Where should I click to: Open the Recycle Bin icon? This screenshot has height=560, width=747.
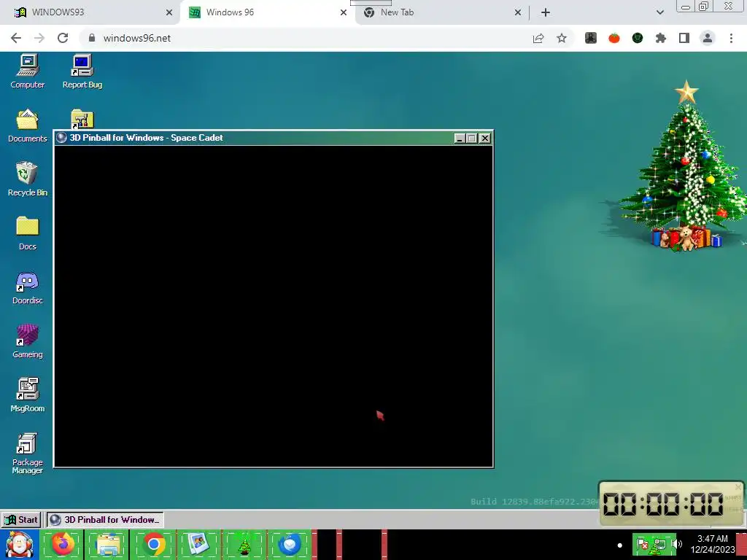pyautogui.click(x=27, y=179)
